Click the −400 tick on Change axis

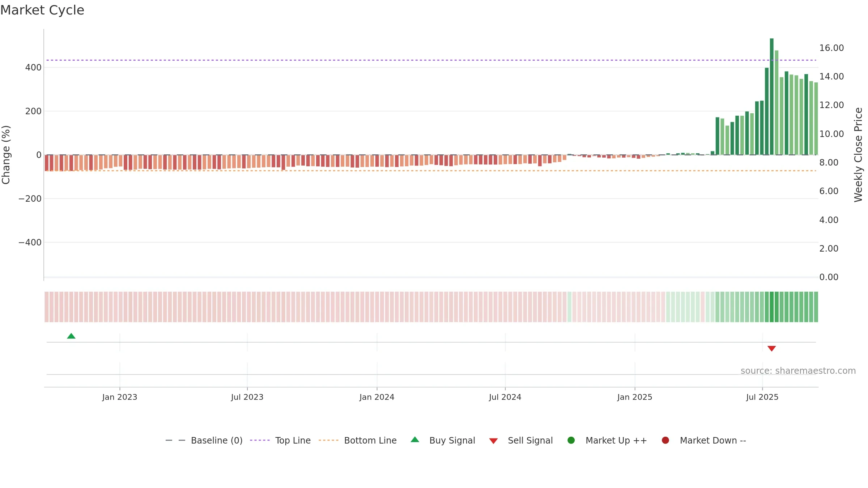[x=30, y=243]
